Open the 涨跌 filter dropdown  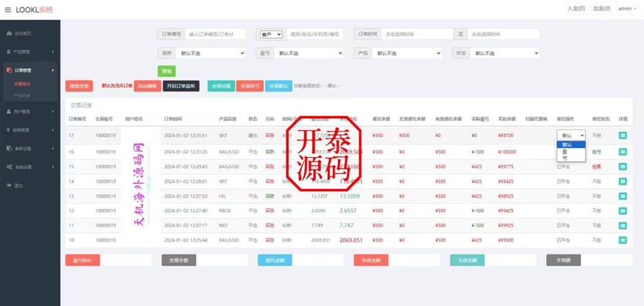210,53
